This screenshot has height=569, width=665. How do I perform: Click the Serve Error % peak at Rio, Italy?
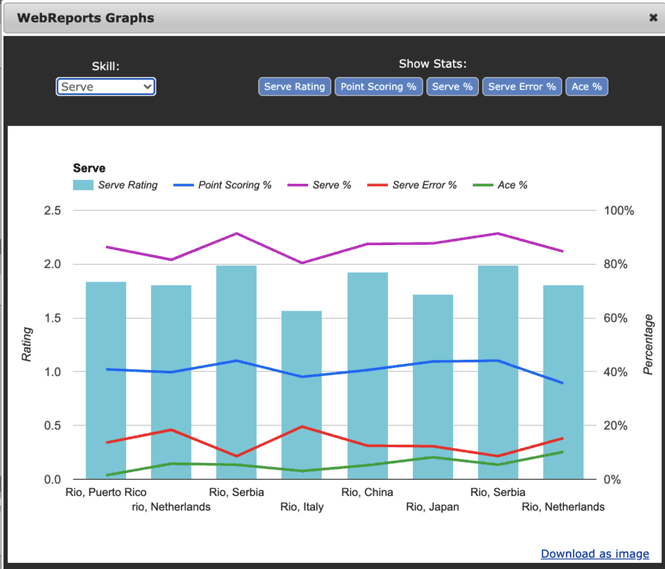tap(301, 427)
